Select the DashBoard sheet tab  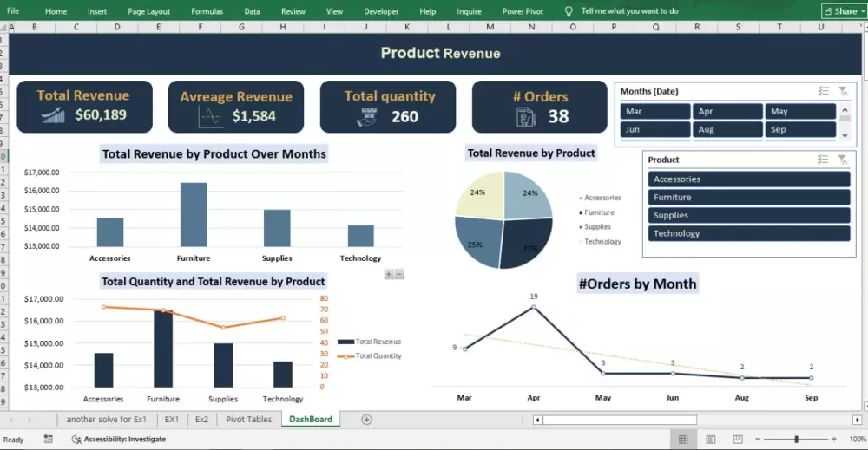coord(311,419)
